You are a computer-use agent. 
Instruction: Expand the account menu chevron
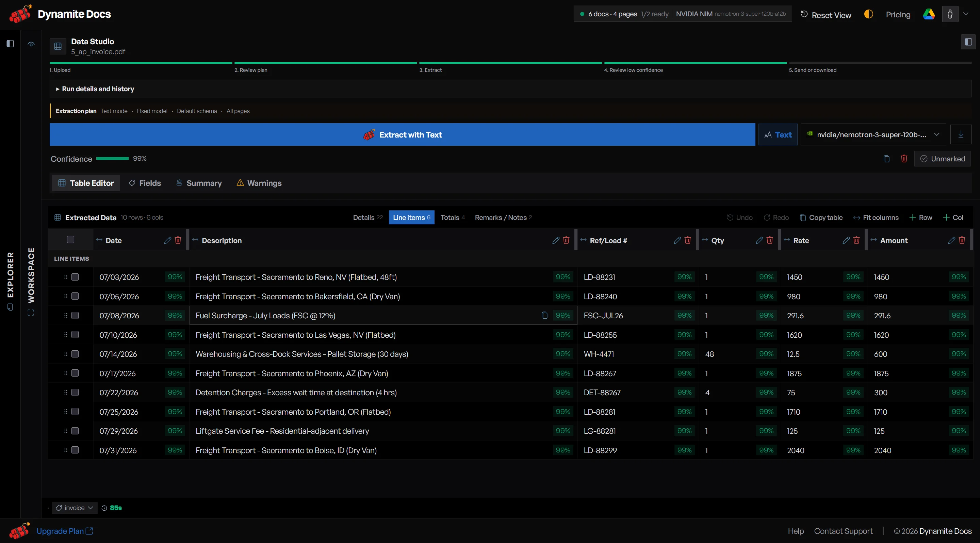[x=966, y=14]
